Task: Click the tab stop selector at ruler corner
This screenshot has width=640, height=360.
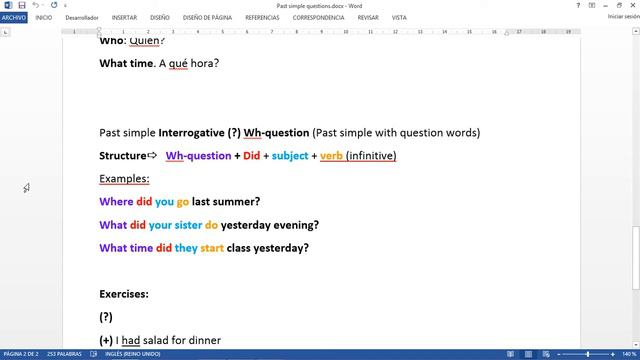Action: coord(5,32)
